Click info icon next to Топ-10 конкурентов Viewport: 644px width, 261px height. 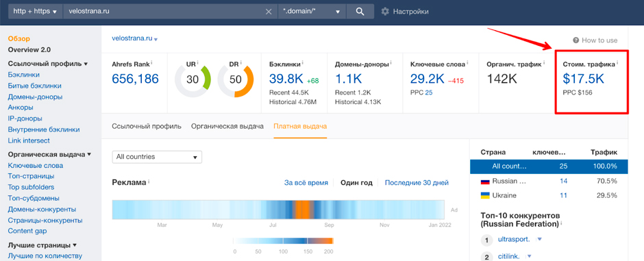pyautogui.click(x=562, y=223)
